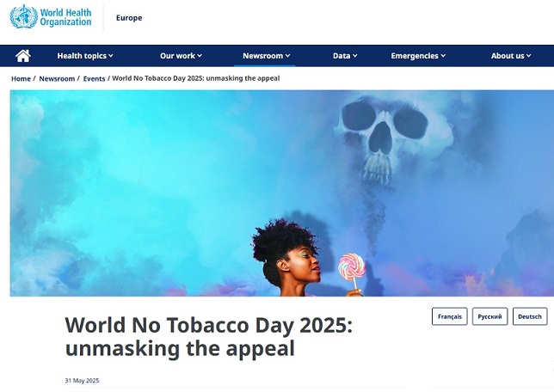Open the About us menu

[x=512, y=56]
